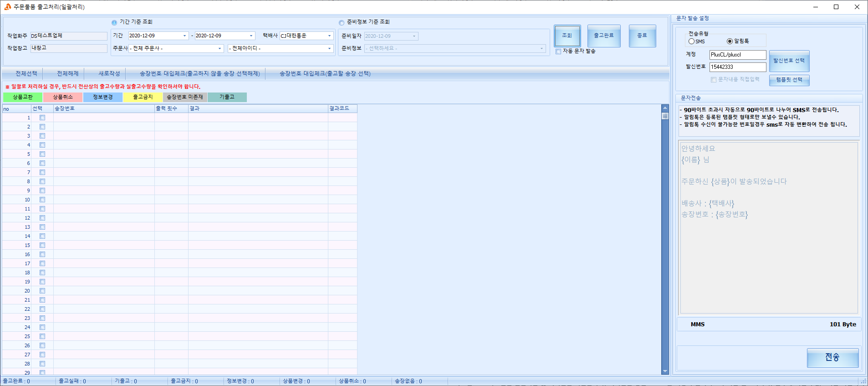This screenshot has height=386, width=868.
Task: Choose SMS transmission type
Action: click(691, 41)
